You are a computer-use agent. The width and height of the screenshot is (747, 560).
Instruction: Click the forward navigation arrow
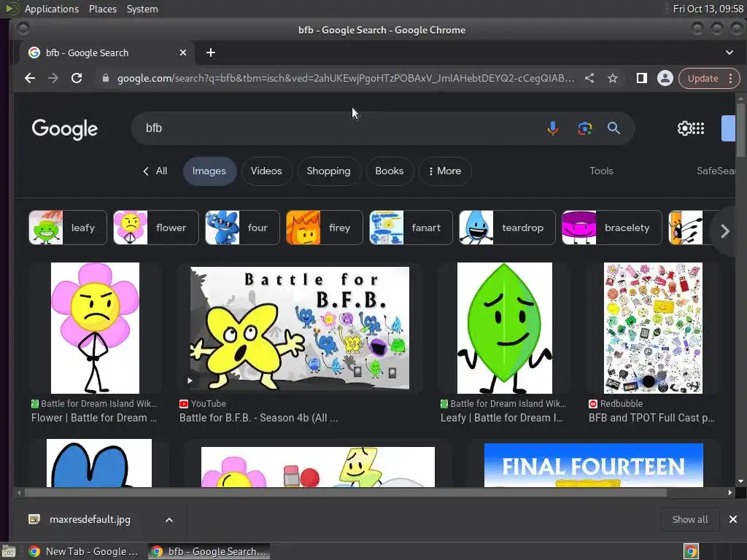coord(53,78)
